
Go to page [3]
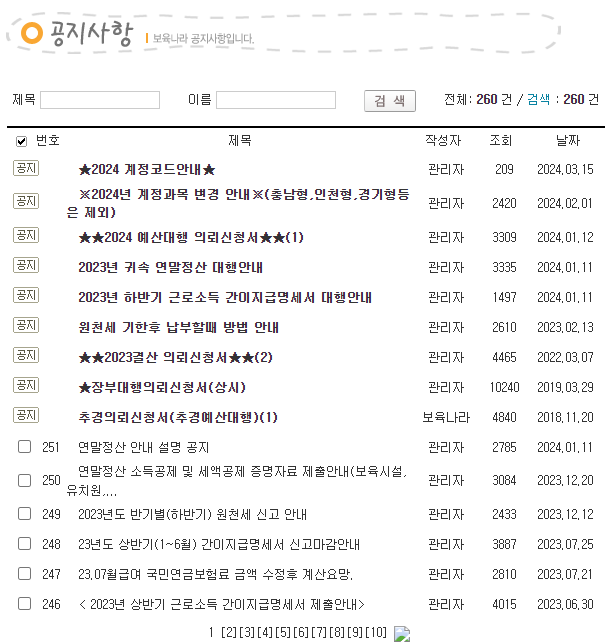(247, 632)
